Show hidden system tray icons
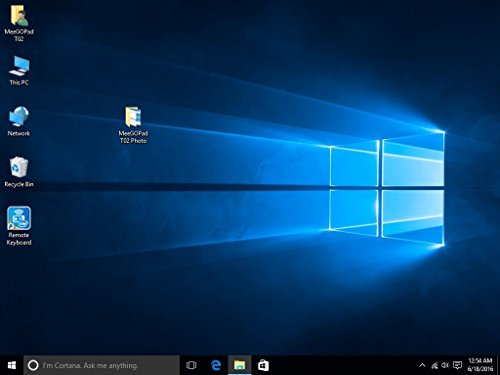The image size is (500, 375). click(x=422, y=365)
